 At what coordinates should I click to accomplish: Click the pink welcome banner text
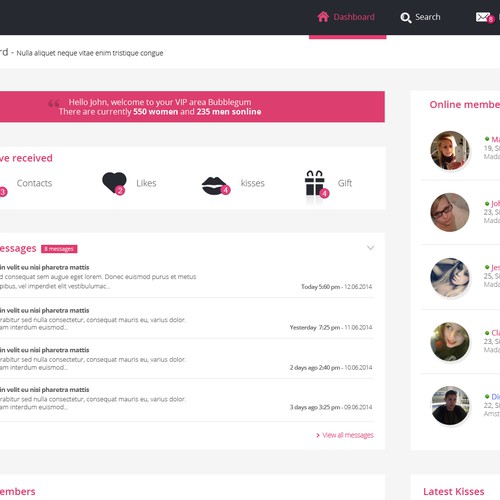tap(160, 107)
